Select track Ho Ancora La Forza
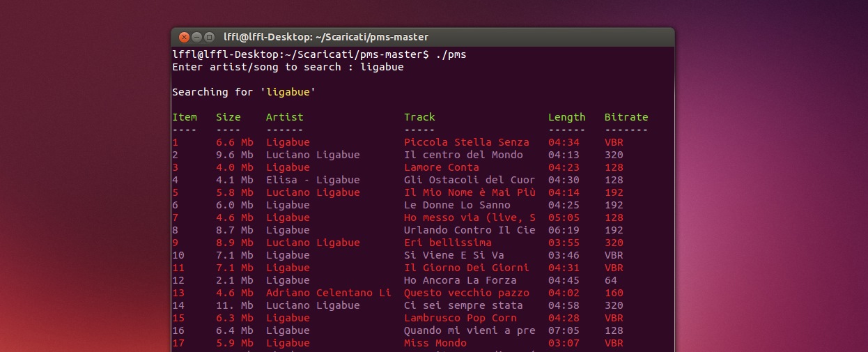The width and height of the screenshot is (868, 352). click(x=460, y=280)
